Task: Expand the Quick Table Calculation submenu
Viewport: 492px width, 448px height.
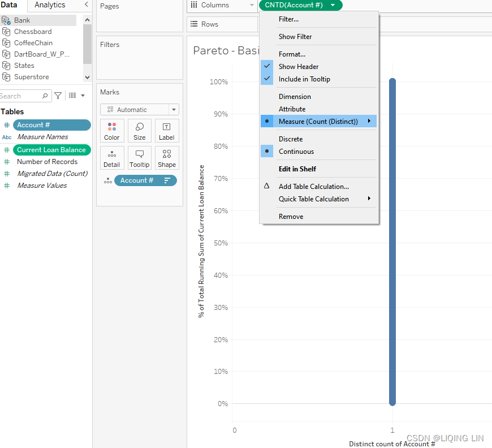Action: coord(318,199)
